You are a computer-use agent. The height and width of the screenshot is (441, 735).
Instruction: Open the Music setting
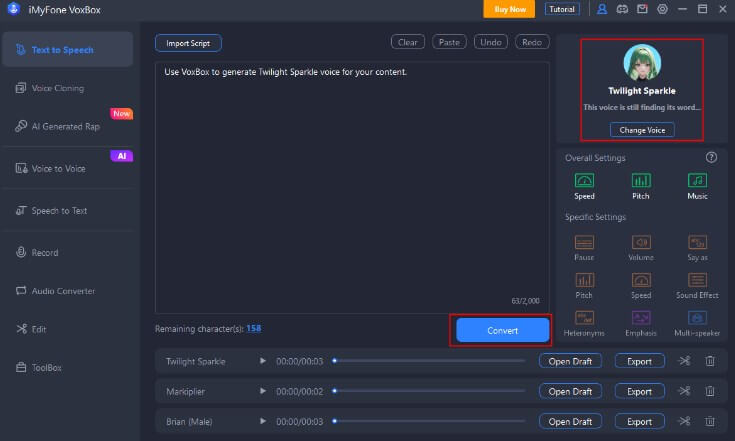697,186
